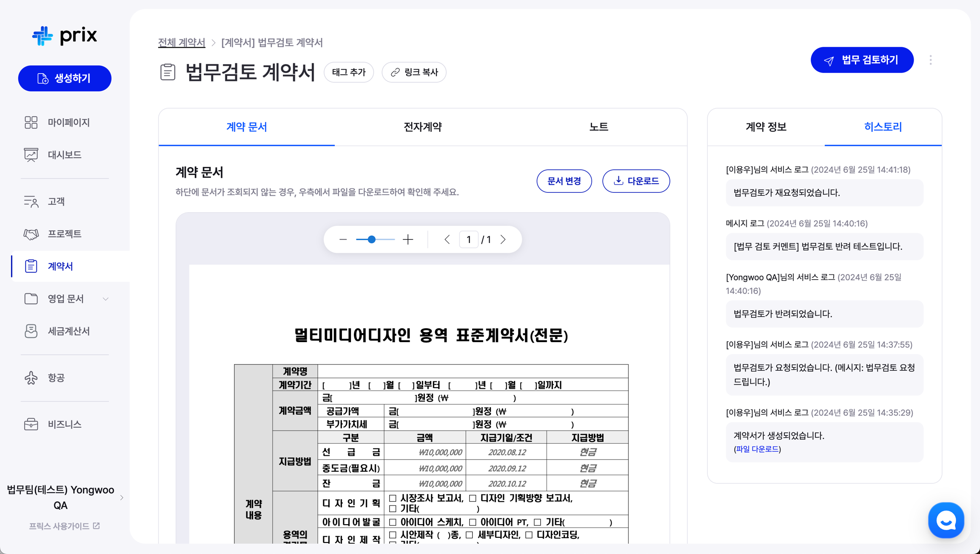Click the three-dot more options icon

coord(931,60)
